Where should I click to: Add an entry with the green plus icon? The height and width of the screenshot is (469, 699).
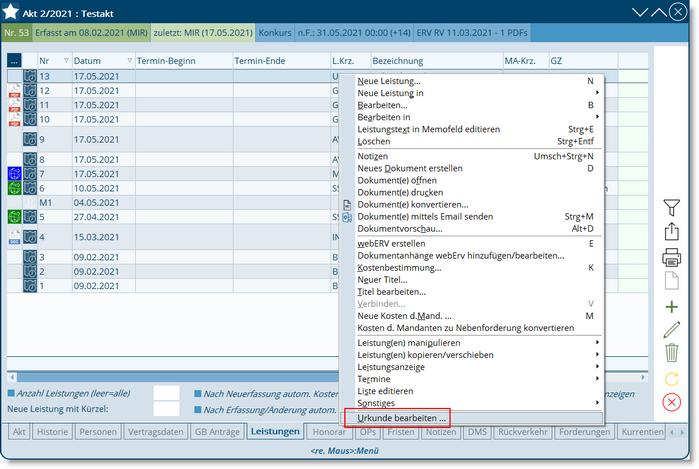[x=671, y=306]
